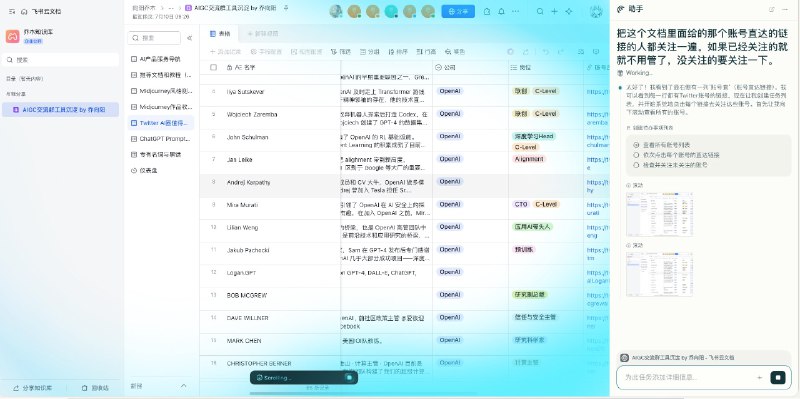Screen dimensions: 800x399
Task: Open first screenshot thumbnail in assistant panel
Action: pos(660,214)
